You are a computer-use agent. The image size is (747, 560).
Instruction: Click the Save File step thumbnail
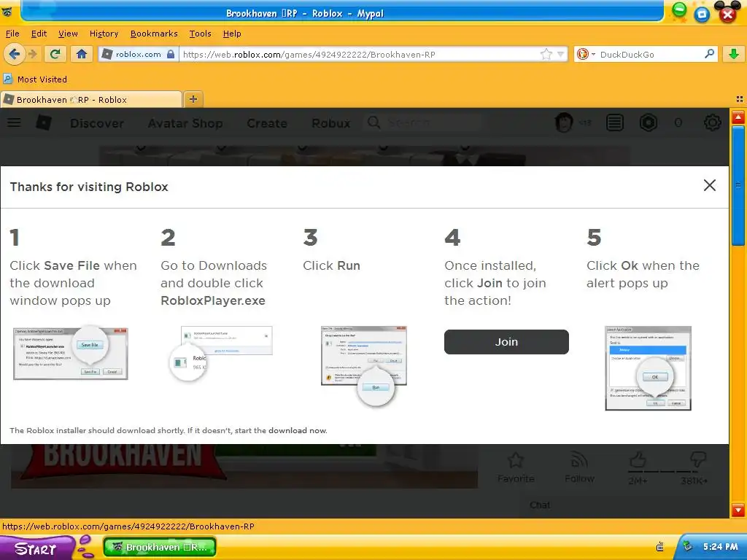click(x=71, y=353)
